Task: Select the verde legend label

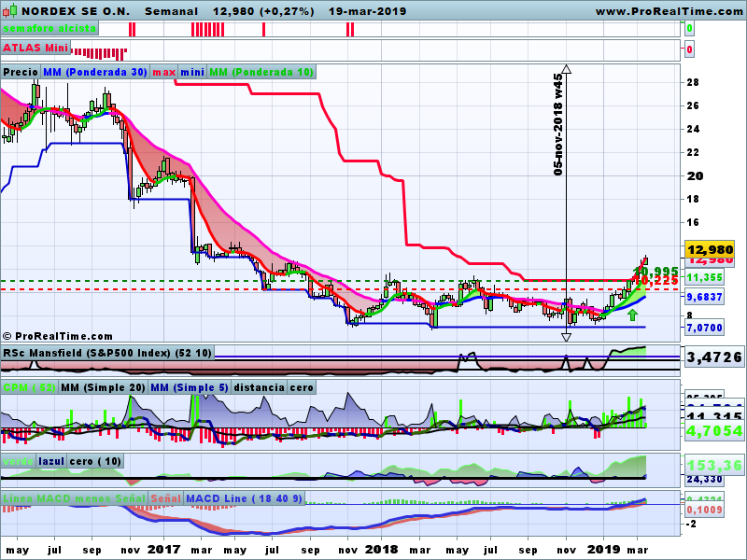Action: [x=19, y=461]
